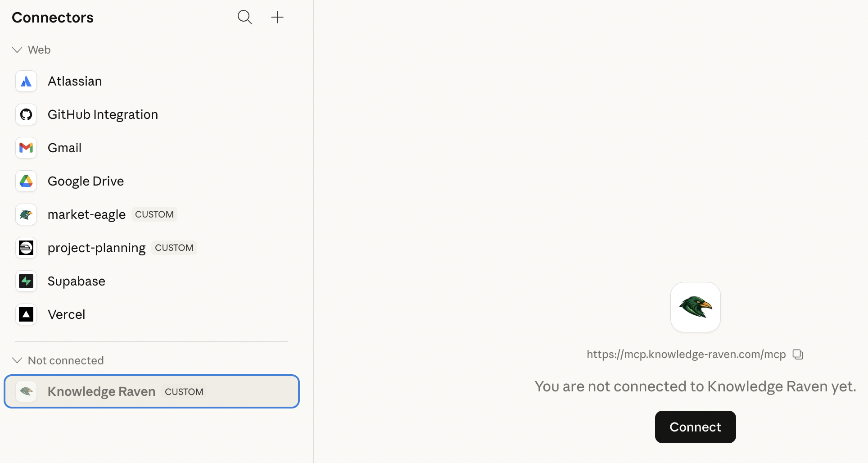Viewport: 868px width, 463px height.
Task: Click the search connectors magnifier icon
Action: point(244,17)
